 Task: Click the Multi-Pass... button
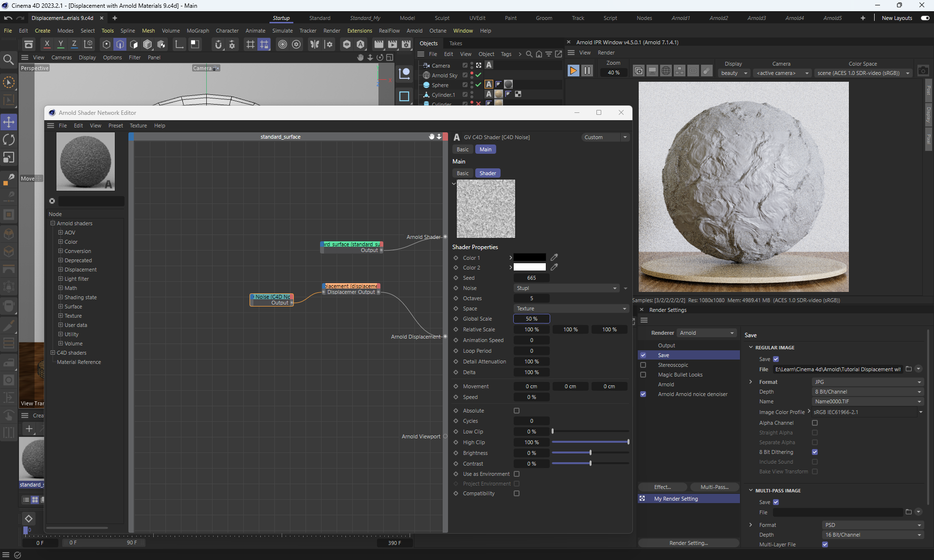tap(714, 487)
